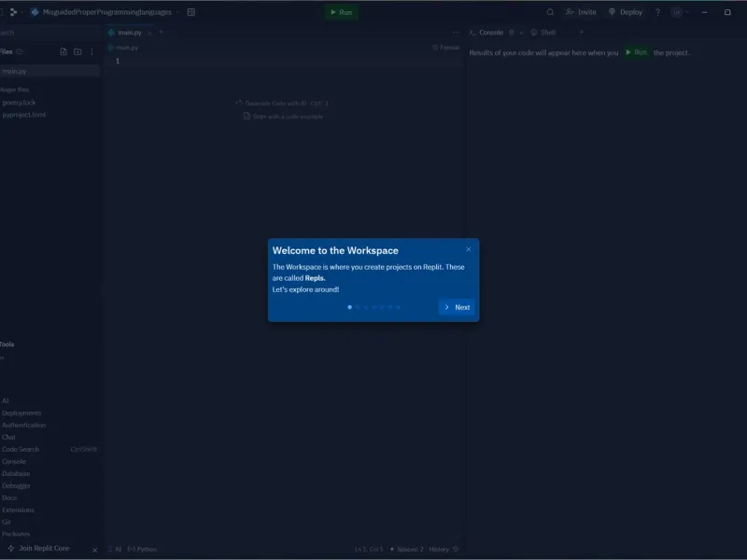Run the project with the top Run button
The image size is (747, 560).
pos(341,12)
